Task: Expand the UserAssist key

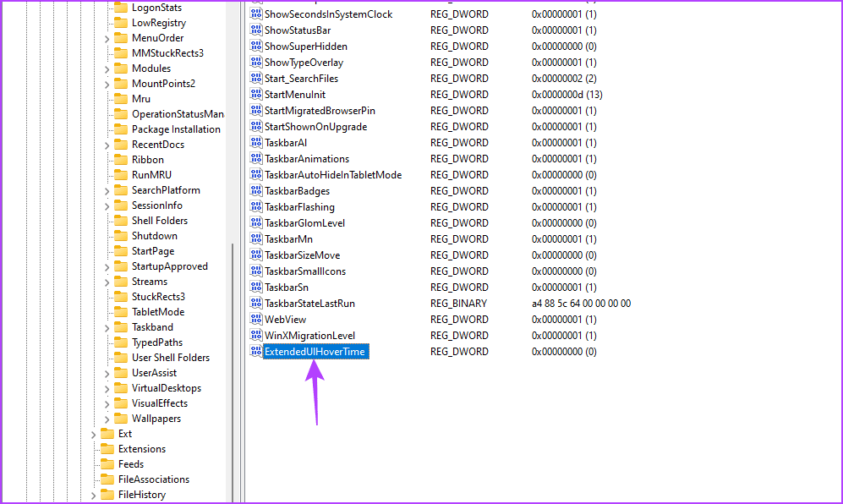Action: (107, 374)
